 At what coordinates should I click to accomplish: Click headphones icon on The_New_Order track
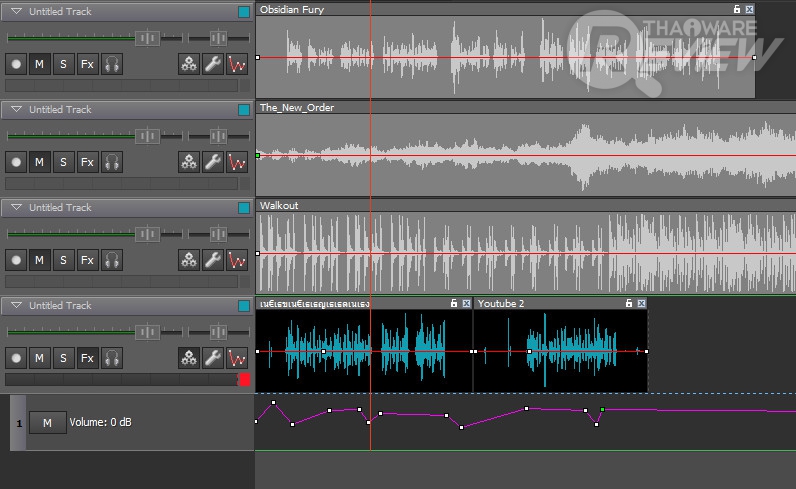click(112, 162)
